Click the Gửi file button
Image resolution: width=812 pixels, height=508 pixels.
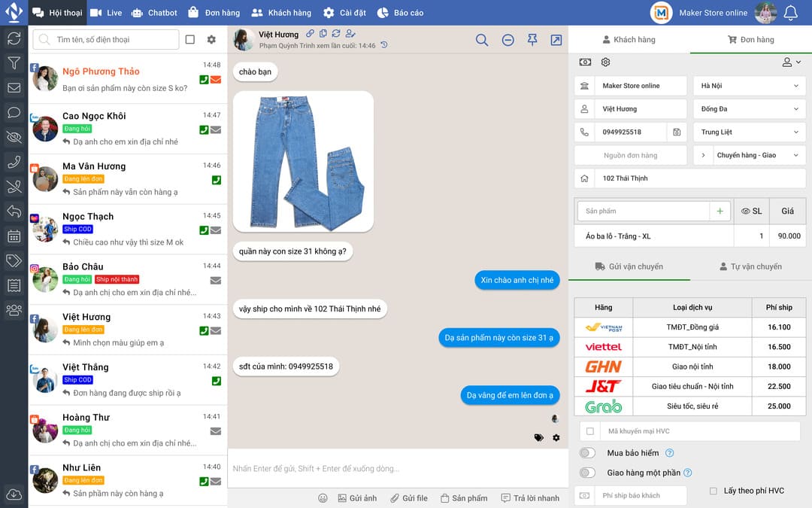409,498
